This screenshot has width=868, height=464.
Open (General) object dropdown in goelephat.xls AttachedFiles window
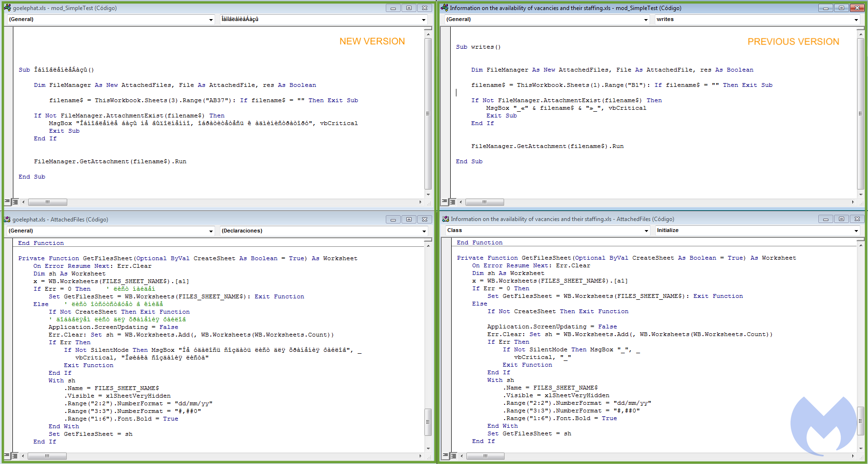[x=111, y=231]
